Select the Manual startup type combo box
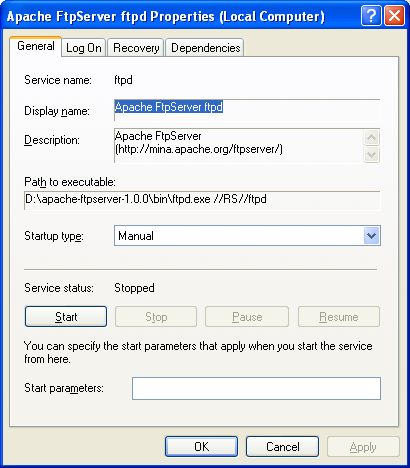This screenshot has width=410, height=468. pyautogui.click(x=247, y=236)
